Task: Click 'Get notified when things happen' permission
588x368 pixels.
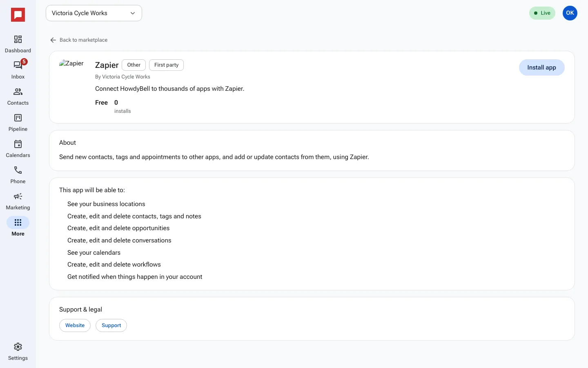Action: (x=135, y=277)
